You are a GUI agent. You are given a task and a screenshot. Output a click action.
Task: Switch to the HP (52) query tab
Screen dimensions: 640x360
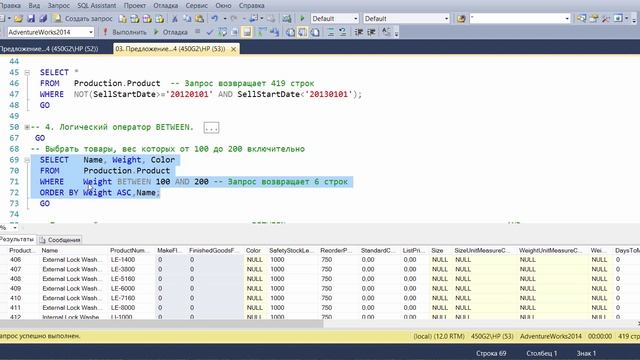click(49, 49)
